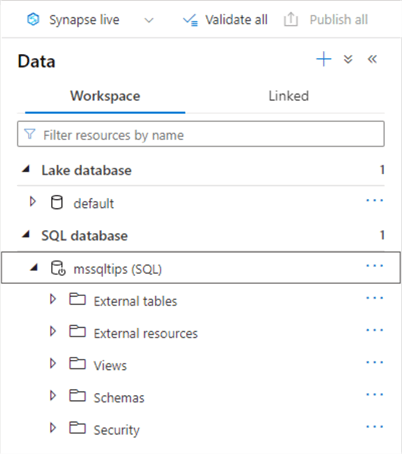
Task: Click the Views folder icon
Action: (78, 363)
